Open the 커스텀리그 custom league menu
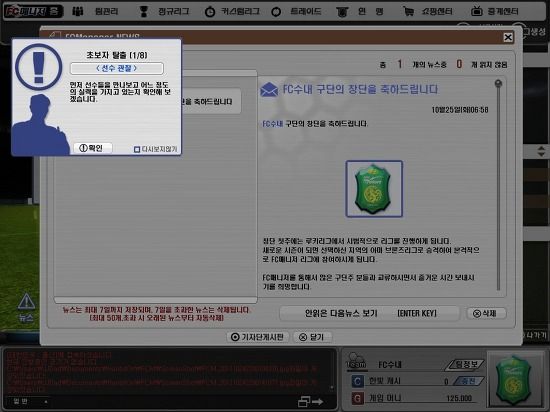 (x=232, y=12)
